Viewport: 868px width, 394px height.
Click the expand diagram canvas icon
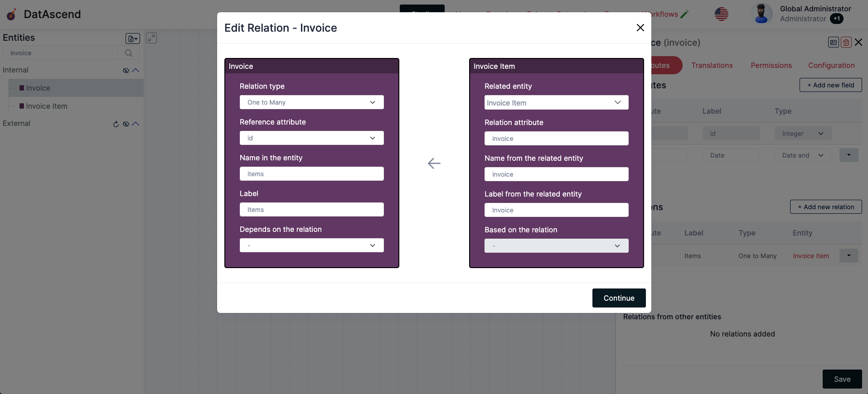[x=151, y=38]
